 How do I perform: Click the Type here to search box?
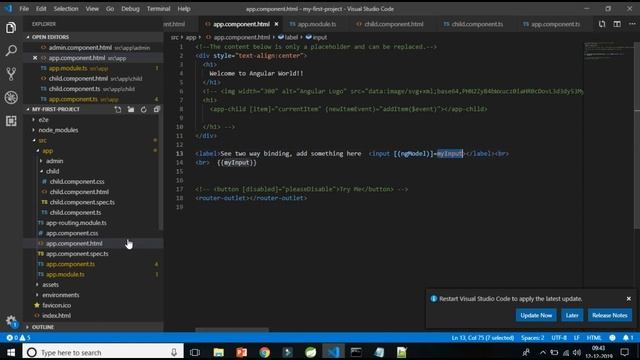(103, 352)
